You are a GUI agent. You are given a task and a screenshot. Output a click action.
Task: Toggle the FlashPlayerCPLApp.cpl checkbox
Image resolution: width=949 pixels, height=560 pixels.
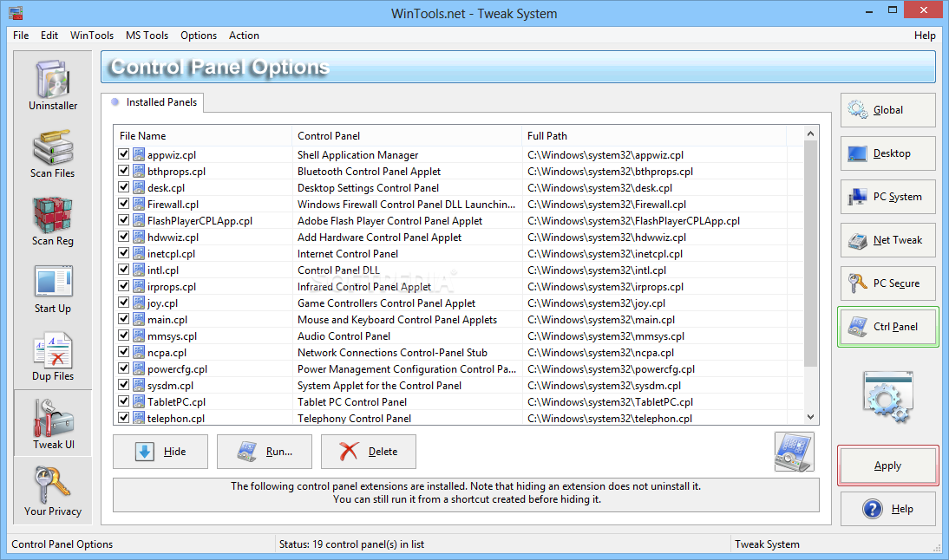(124, 221)
